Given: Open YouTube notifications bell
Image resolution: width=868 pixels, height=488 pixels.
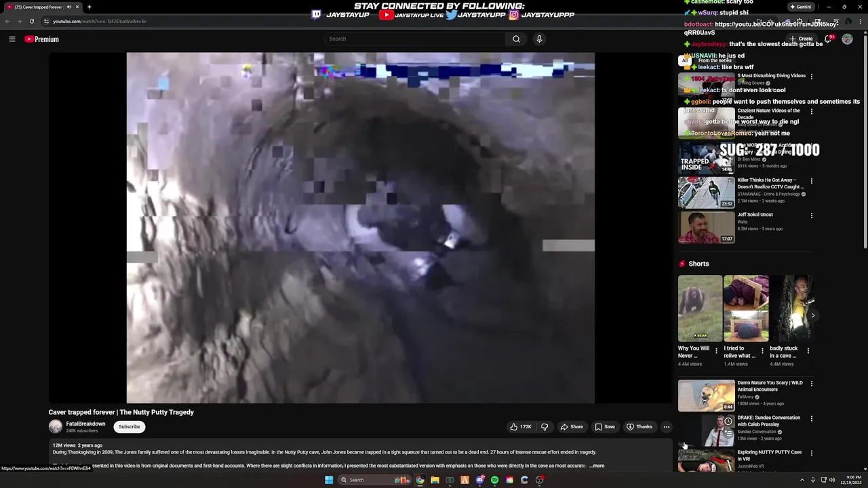Looking at the screenshot, I should point(828,39).
